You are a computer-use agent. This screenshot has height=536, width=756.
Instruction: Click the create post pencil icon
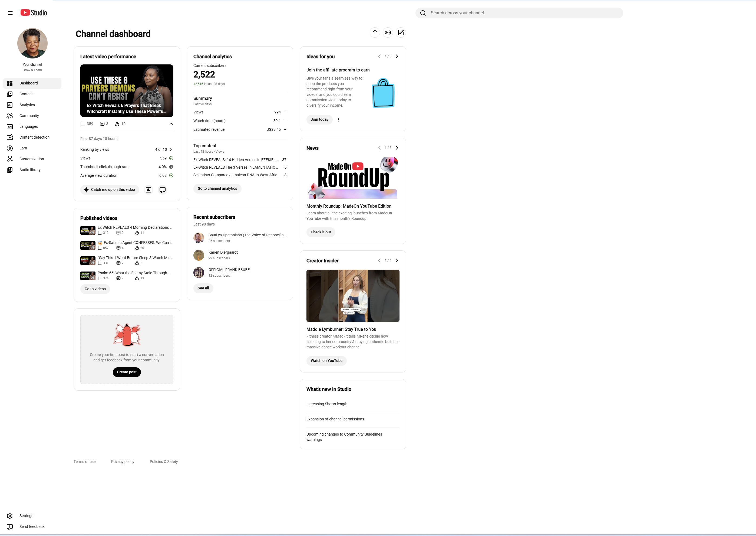[x=401, y=32]
